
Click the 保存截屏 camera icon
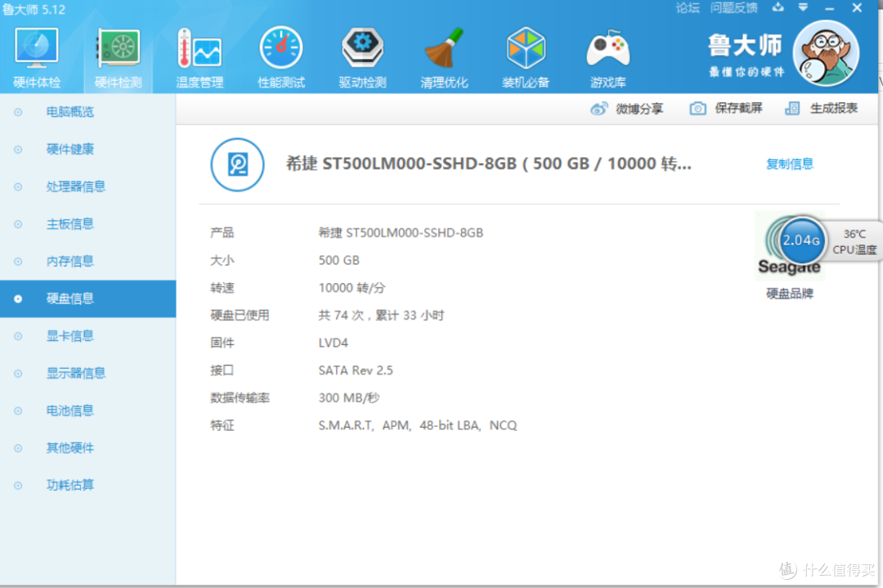[697, 108]
